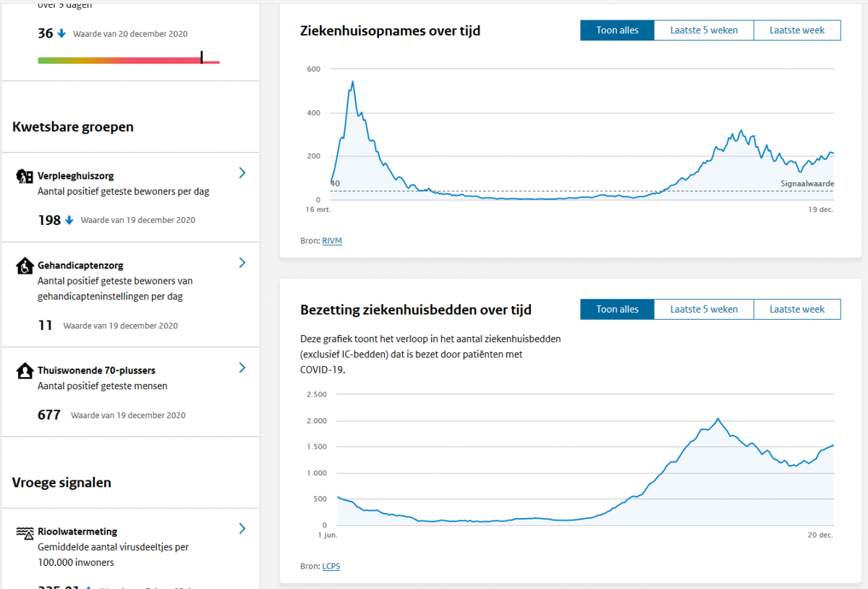The height and width of the screenshot is (589, 868).
Task: Click the Rioolwatermeting sewage water icon
Action: 25,533
